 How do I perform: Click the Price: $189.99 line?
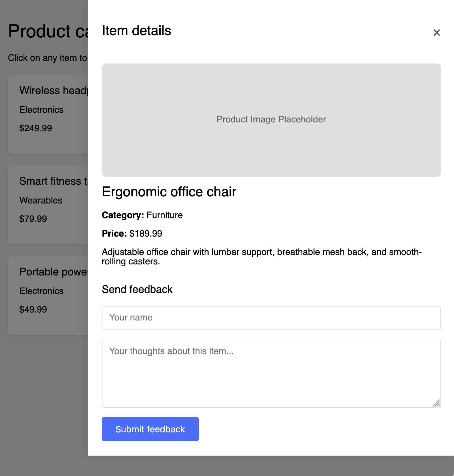coord(132,233)
